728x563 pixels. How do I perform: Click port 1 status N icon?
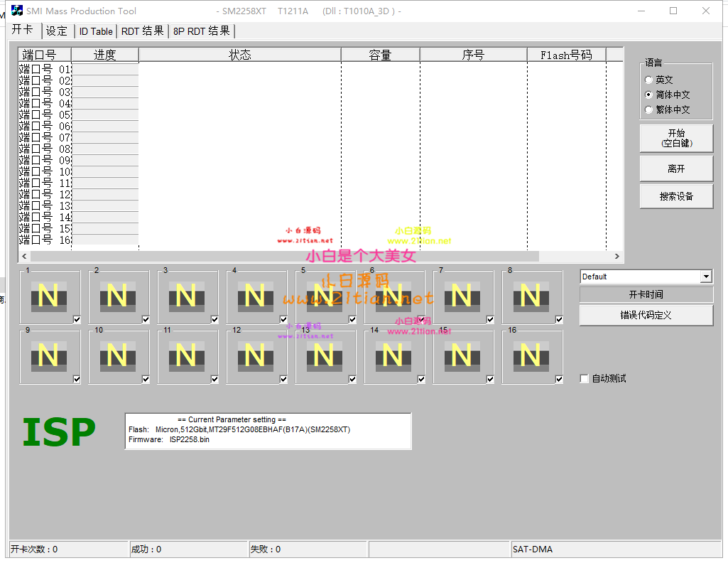(49, 296)
